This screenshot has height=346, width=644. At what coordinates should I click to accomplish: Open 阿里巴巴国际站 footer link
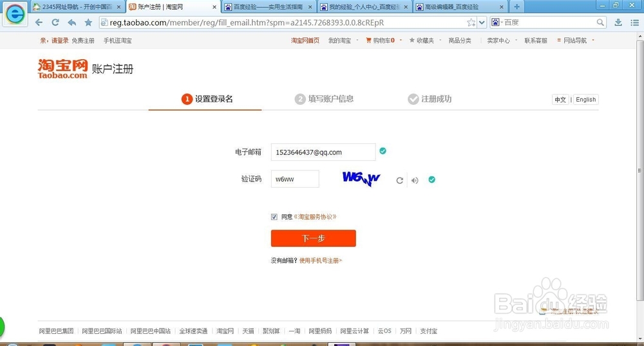click(102, 331)
